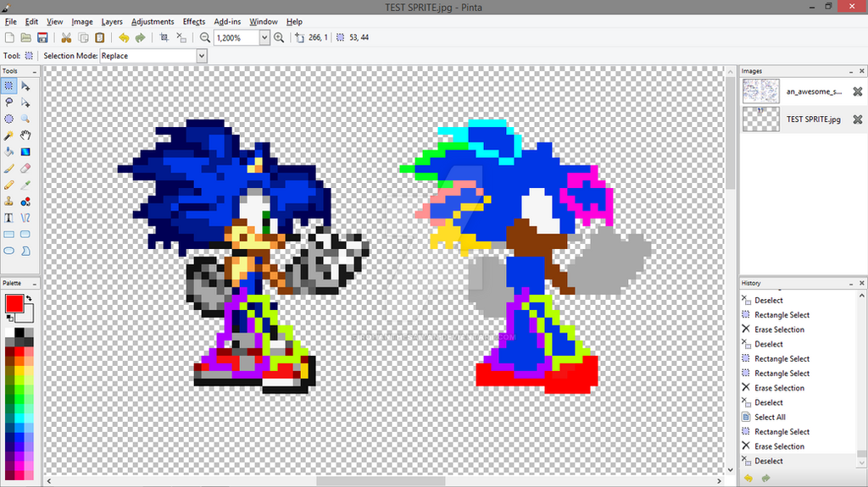
Task: Open the Adjustments menu
Action: pyautogui.click(x=153, y=21)
